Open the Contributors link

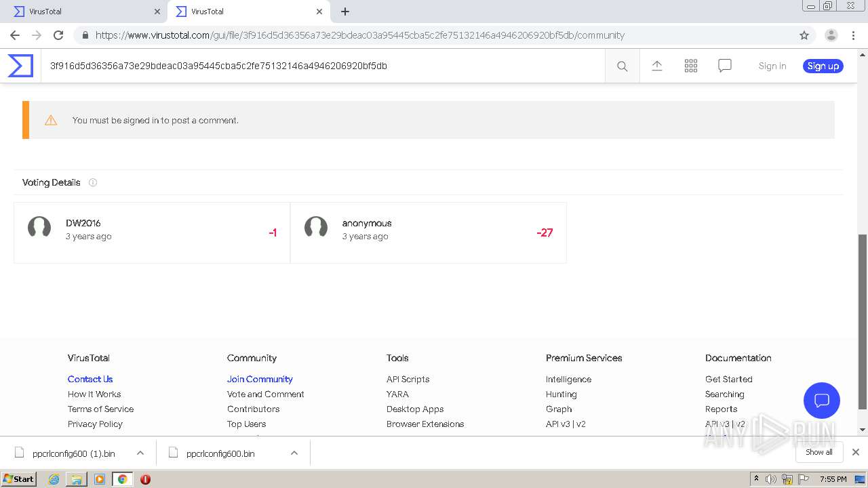coord(253,409)
